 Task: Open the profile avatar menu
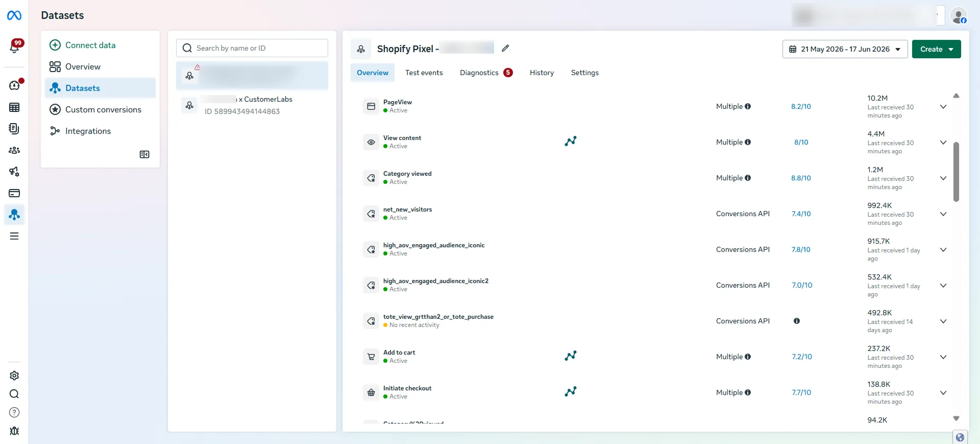point(959,16)
